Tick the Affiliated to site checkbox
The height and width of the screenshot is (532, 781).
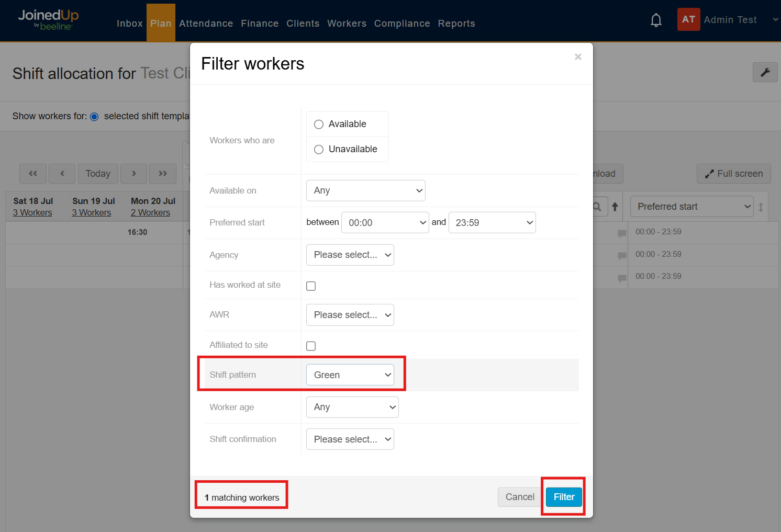[x=311, y=346]
